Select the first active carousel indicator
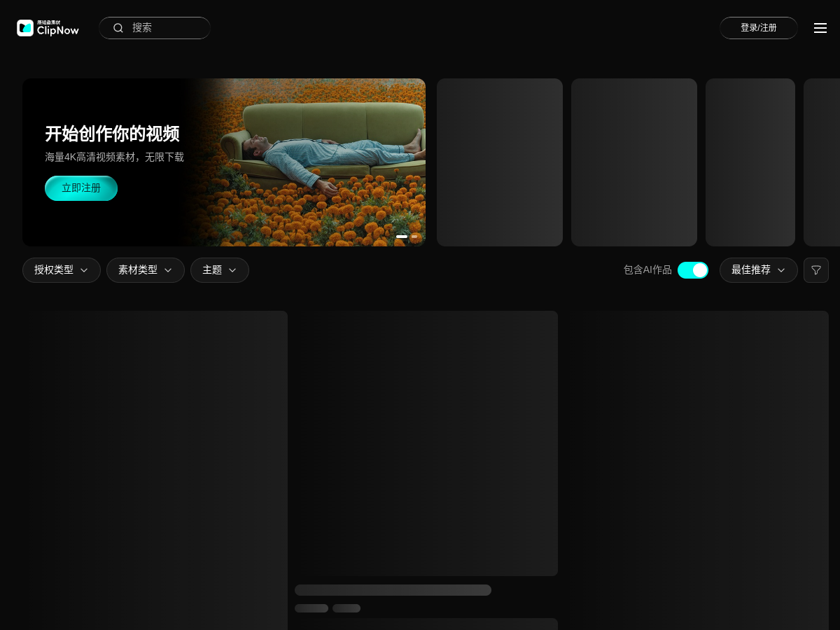The height and width of the screenshot is (630, 840). [x=402, y=237]
